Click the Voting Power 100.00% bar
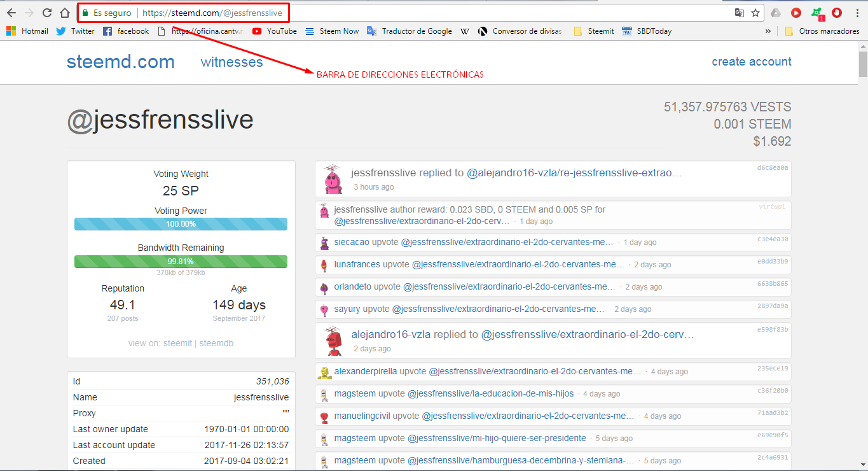The height and width of the screenshot is (471, 868). [x=181, y=224]
